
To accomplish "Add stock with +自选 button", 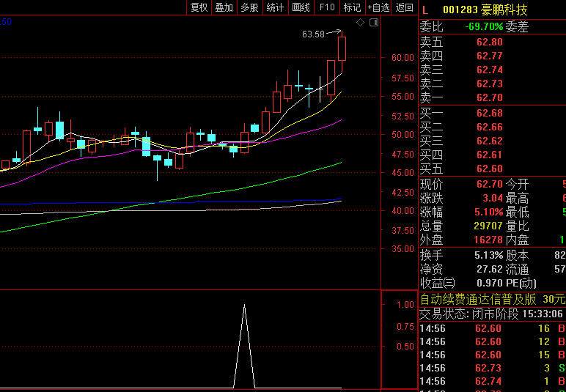I will (378, 7).
